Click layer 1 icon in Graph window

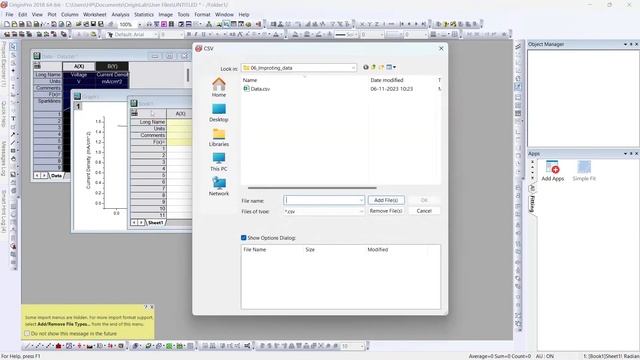[x=78, y=106]
